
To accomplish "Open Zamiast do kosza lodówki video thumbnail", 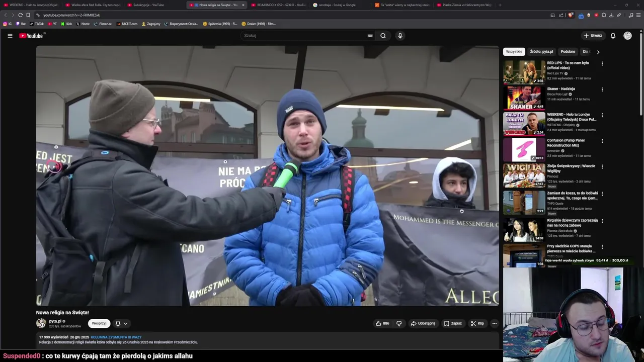I will [524, 202].
